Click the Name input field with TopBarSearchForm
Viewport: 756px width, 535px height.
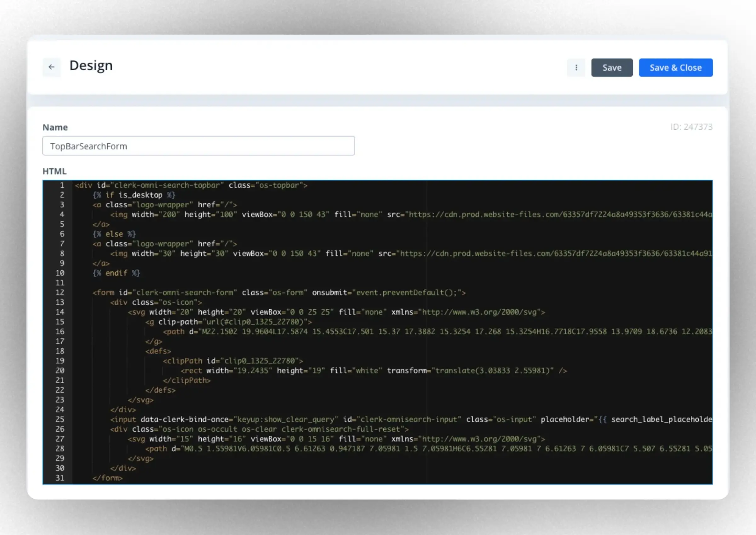pyautogui.click(x=198, y=146)
